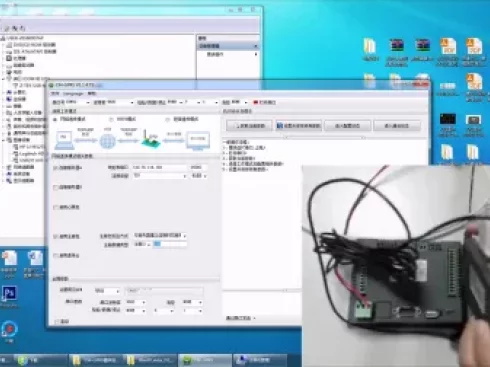Expand the long dropdown beside checked heartbeat option
Screen dimensions: 490x367
(x=160, y=236)
